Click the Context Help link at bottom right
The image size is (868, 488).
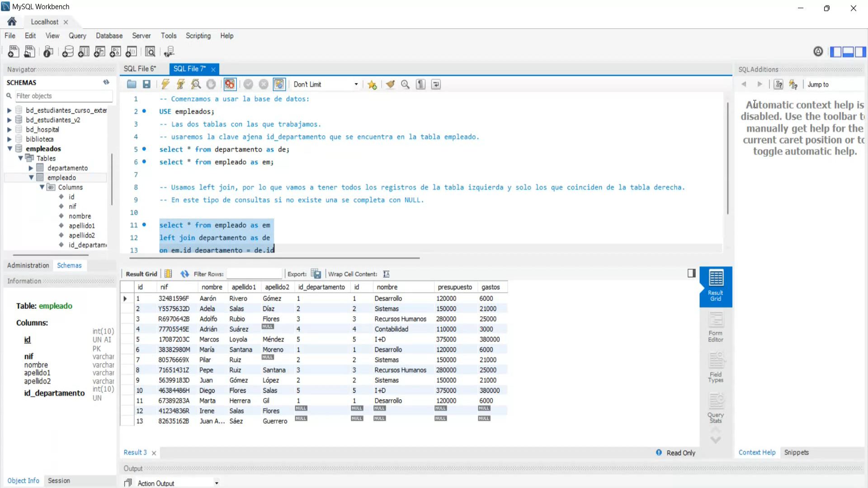coord(757,452)
